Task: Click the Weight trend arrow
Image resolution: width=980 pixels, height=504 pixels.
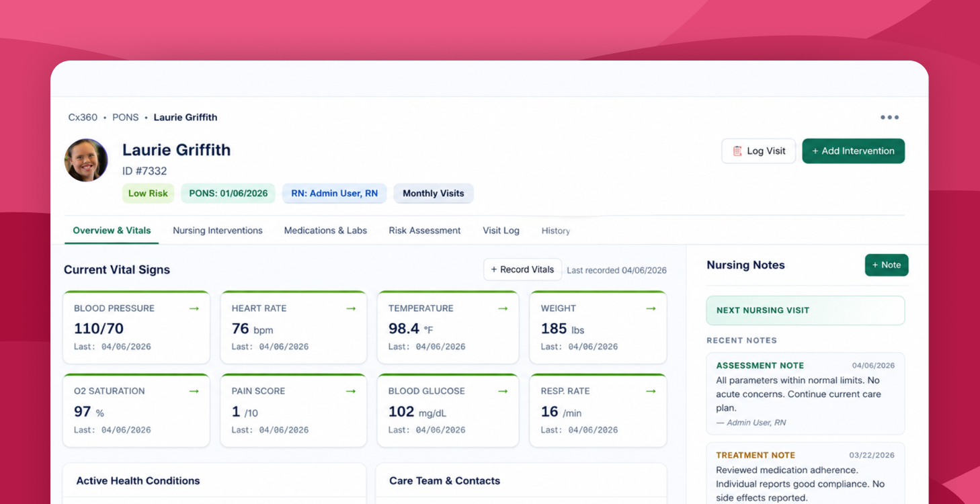Action: click(651, 308)
